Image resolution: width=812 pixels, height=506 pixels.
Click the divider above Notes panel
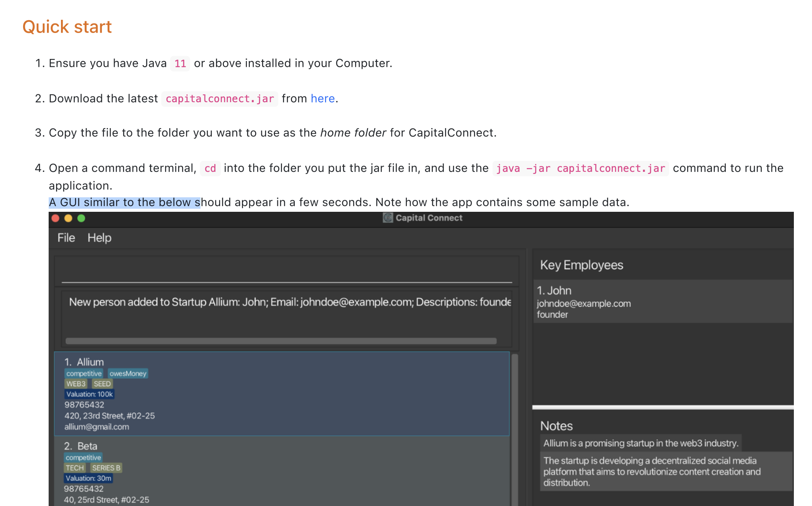(662, 407)
